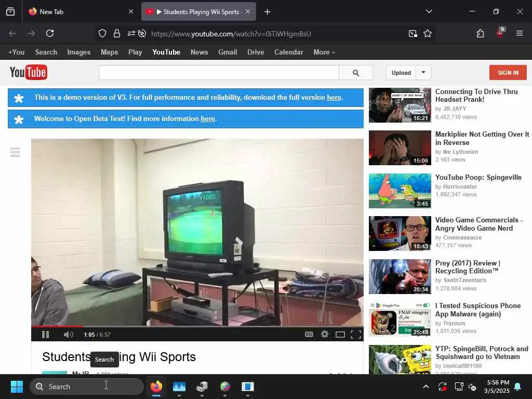Open the clock showing 5:56 PM
The height and width of the screenshot is (399, 532).
[497, 387]
